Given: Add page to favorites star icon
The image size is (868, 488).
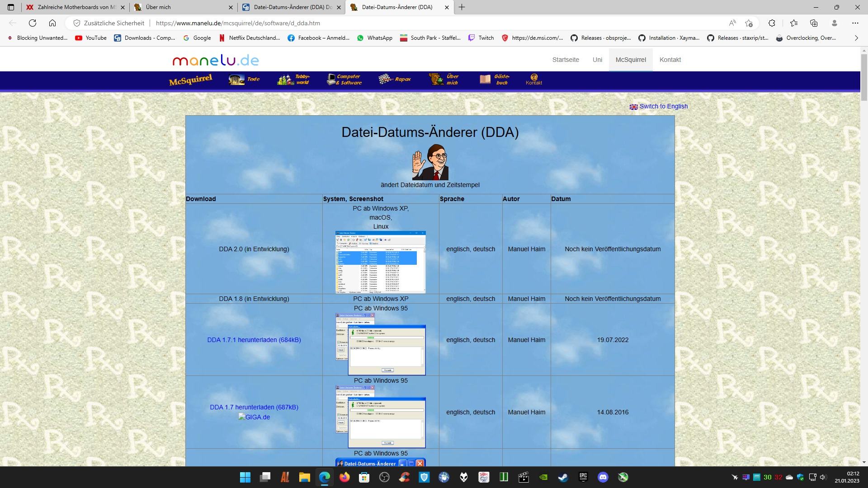Looking at the screenshot, I should click(x=749, y=23).
